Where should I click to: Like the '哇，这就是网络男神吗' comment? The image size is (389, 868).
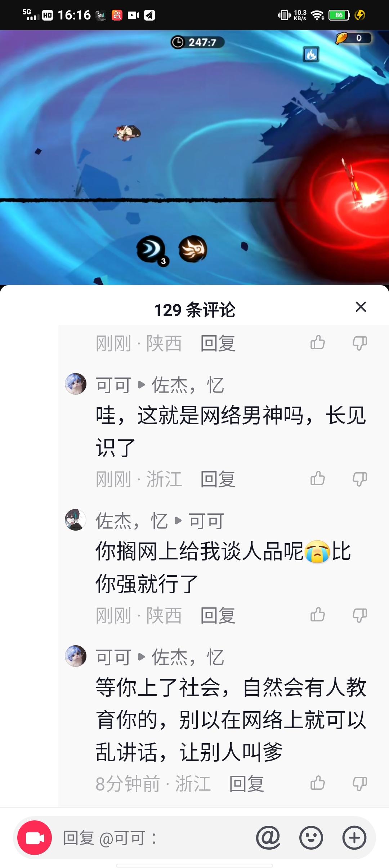click(318, 479)
